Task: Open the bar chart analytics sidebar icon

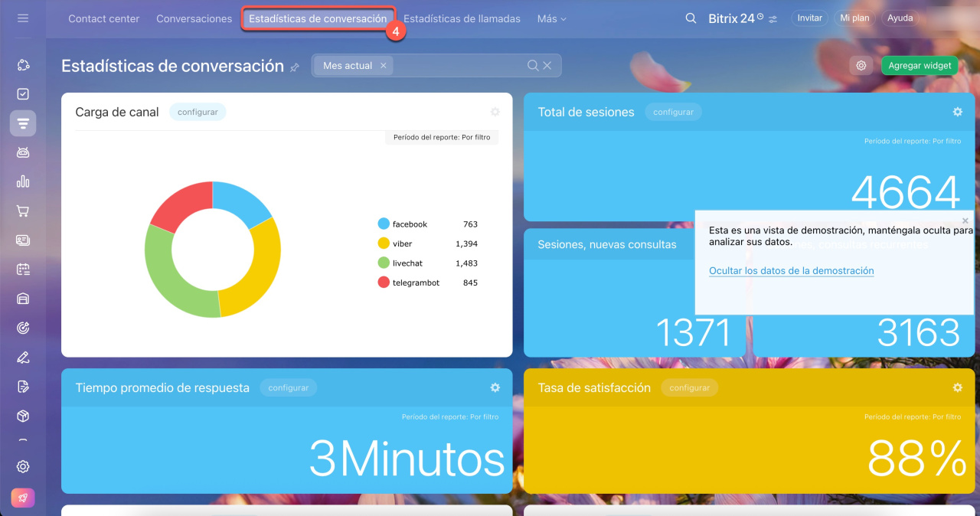Action: [x=23, y=181]
